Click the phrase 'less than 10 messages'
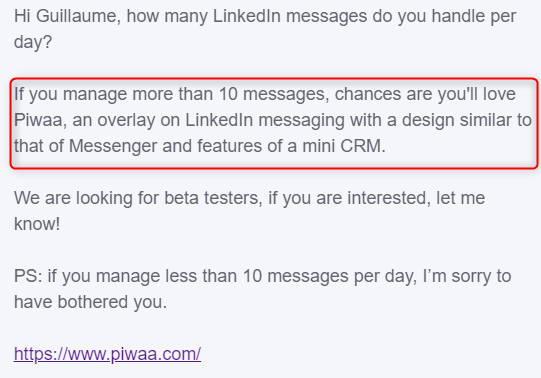Image resolution: width=541 pixels, height=378 pixels. [x=265, y=276]
